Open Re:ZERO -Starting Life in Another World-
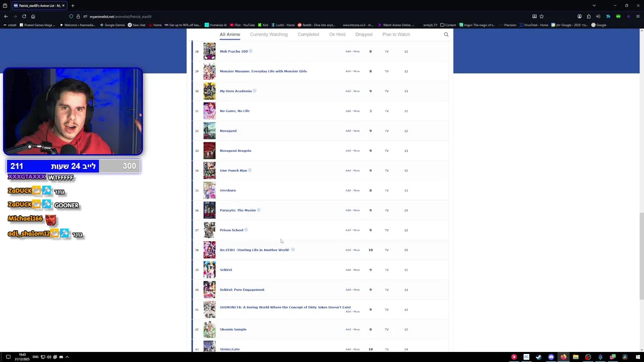The image size is (644, 362). click(255, 250)
